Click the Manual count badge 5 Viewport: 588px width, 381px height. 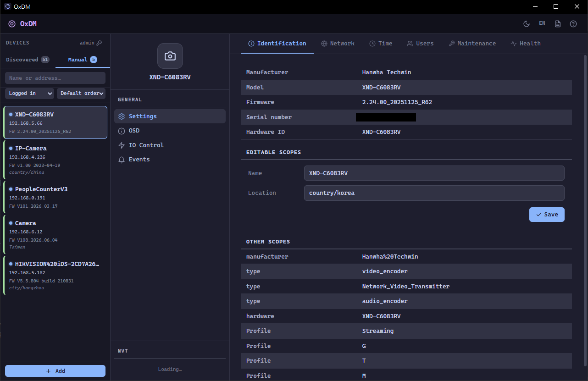(x=94, y=60)
